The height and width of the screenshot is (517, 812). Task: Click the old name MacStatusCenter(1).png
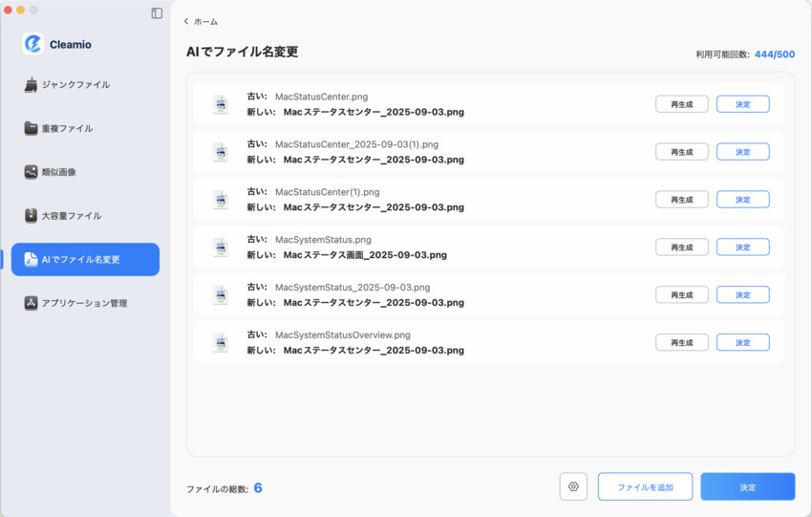click(x=328, y=192)
